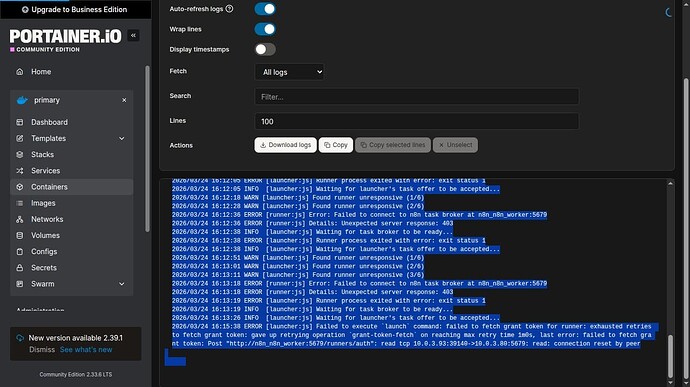Expand the Templates submenu chevron
690x387 pixels.
(x=121, y=138)
